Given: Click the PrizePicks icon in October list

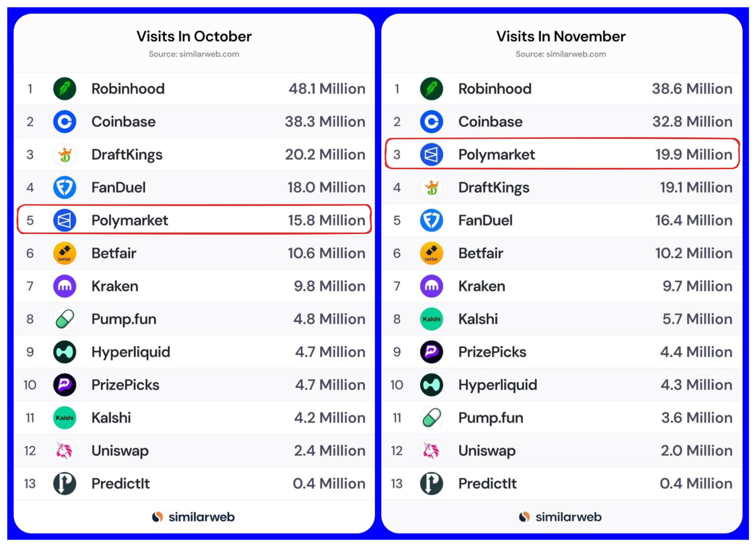Looking at the screenshot, I should tap(65, 385).
